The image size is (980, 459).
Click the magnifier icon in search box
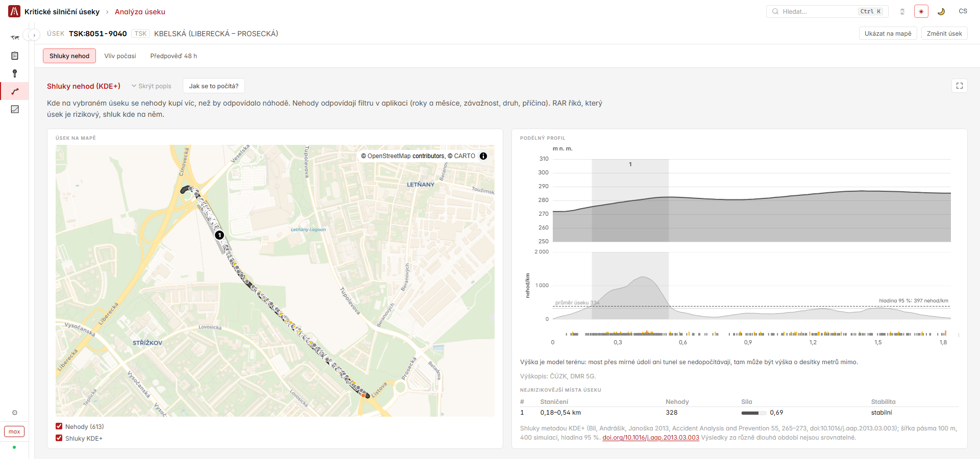(775, 11)
